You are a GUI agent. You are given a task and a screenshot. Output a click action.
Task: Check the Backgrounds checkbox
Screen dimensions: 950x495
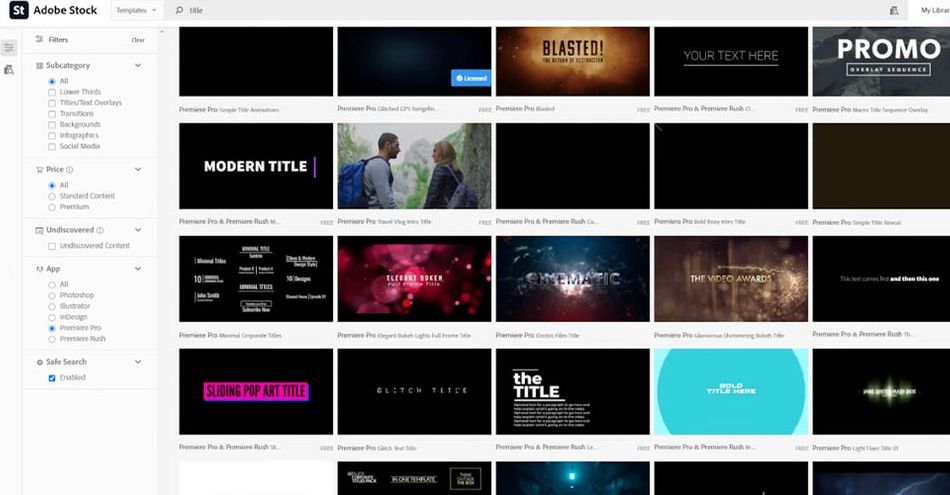point(51,125)
